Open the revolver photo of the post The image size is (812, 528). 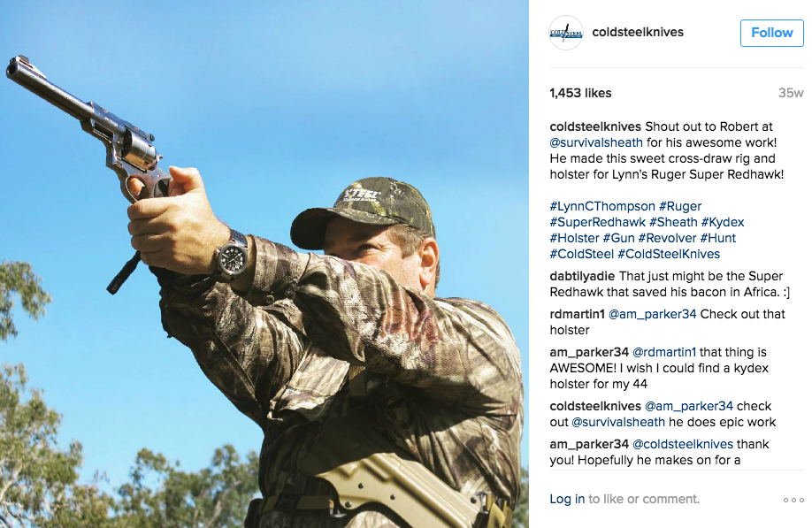pyautogui.click(x=264, y=264)
